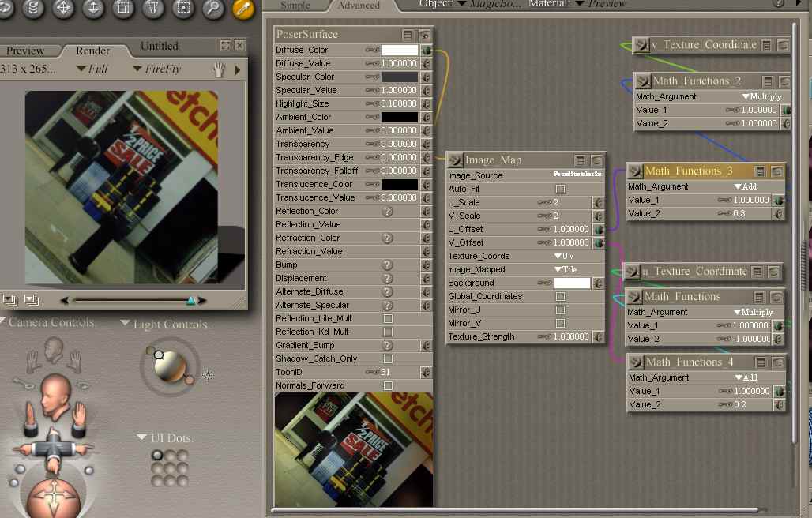The image size is (812, 518).
Task: Open Texture_Coords UV dropdown
Action: click(565, 256)
